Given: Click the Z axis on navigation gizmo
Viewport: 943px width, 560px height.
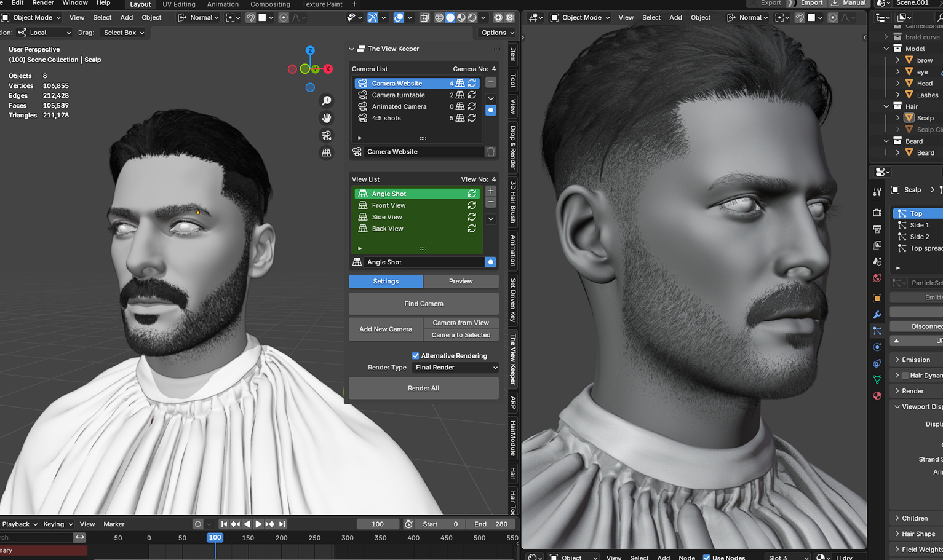Looking at the screenshot, I should [x=310, y=50].
